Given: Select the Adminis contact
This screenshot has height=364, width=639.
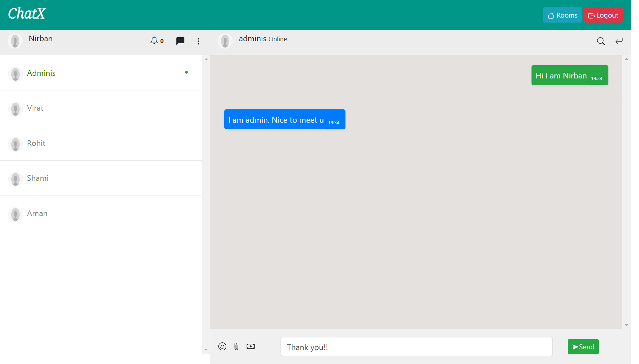Looking at the screenshot, I should click(101, 73).
